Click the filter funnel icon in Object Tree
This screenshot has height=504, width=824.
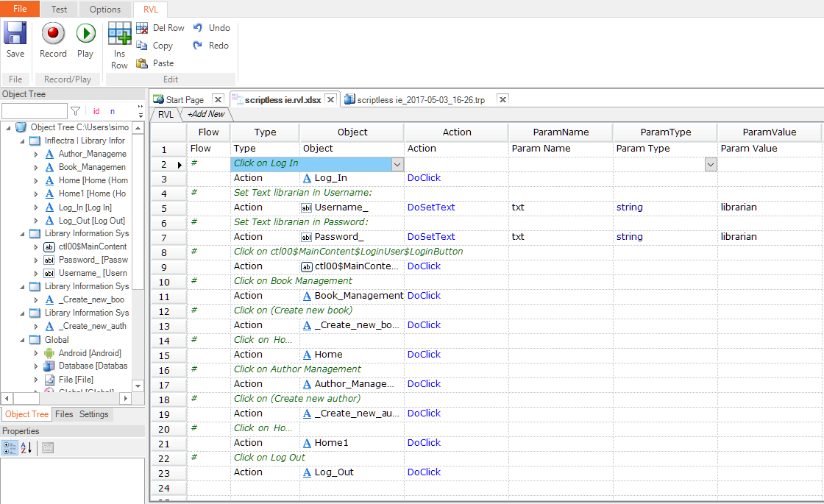tap(75, 111)
